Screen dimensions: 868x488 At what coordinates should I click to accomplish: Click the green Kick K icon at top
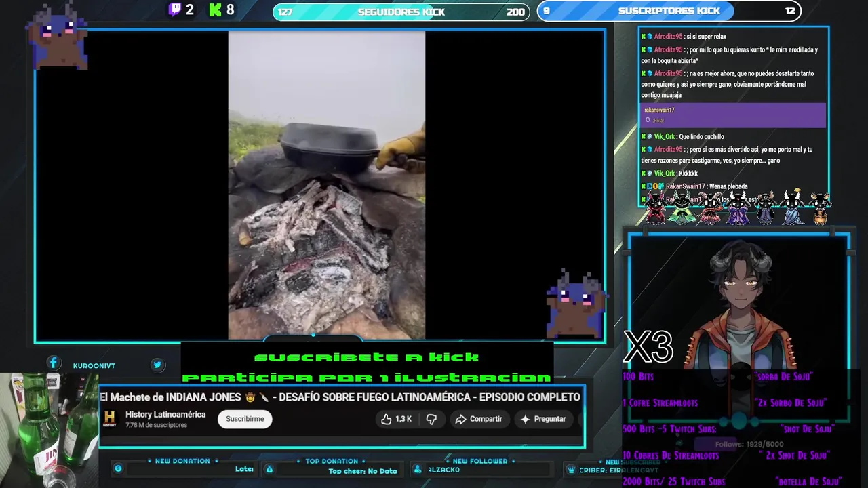(216, 9)
